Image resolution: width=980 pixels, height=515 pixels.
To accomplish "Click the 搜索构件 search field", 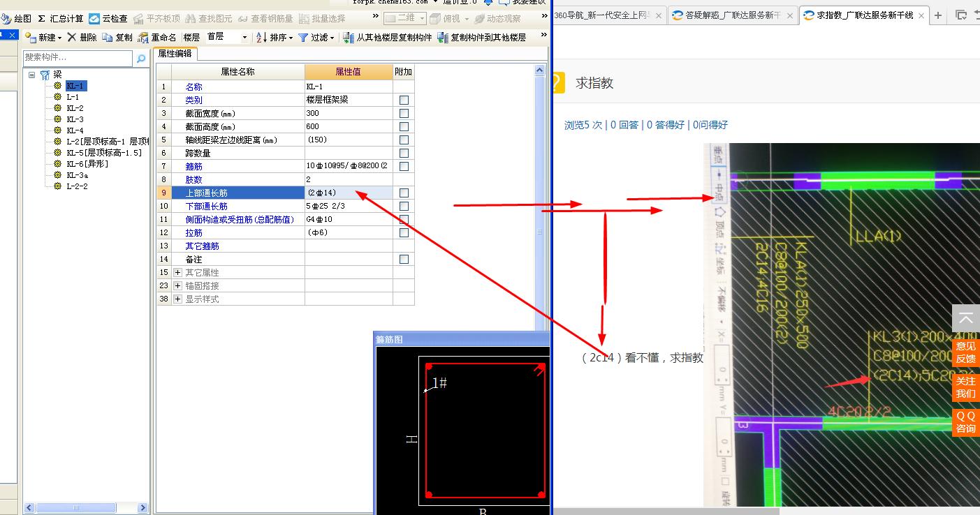I will tap(78, 58).
